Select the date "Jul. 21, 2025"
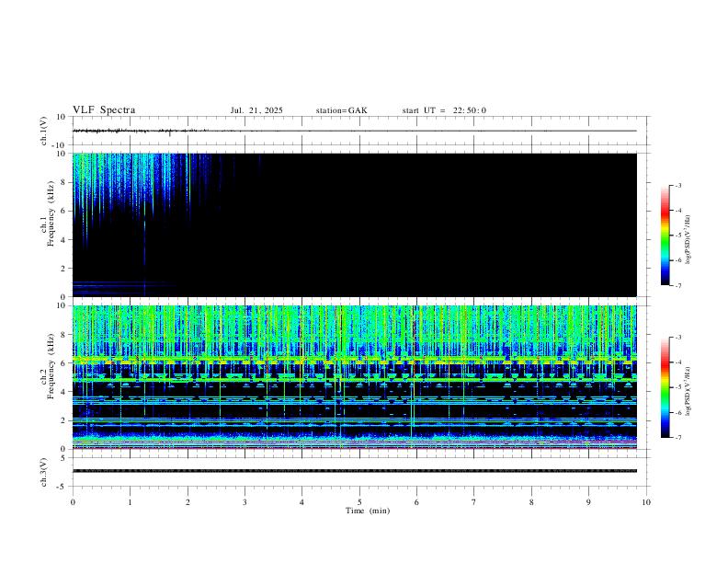Screen dimensions: 728x563 click(256, 110)
